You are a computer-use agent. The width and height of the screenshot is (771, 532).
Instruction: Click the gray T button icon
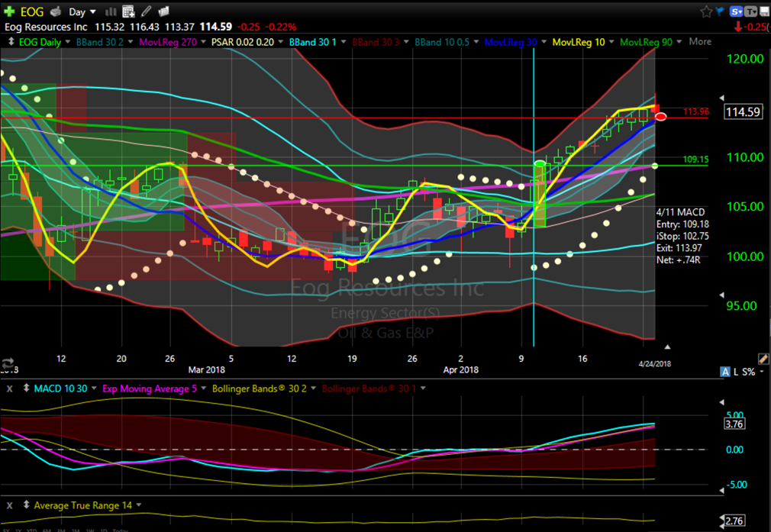click(750, 11)
